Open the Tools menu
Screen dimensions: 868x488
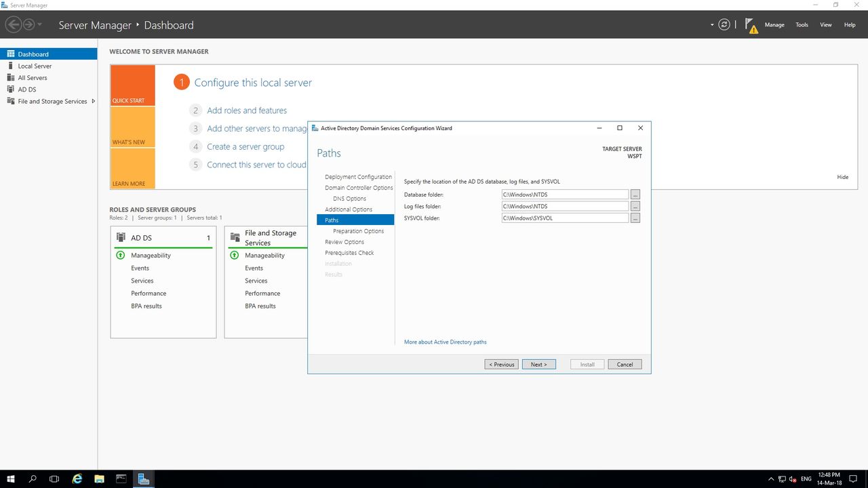click(x=802, y=25)
